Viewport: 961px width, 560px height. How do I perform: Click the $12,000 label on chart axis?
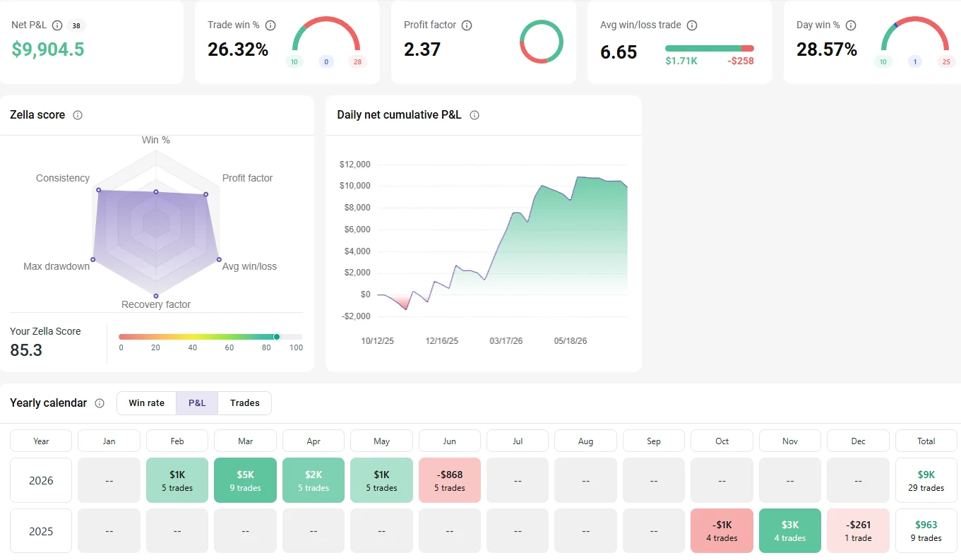354,165
